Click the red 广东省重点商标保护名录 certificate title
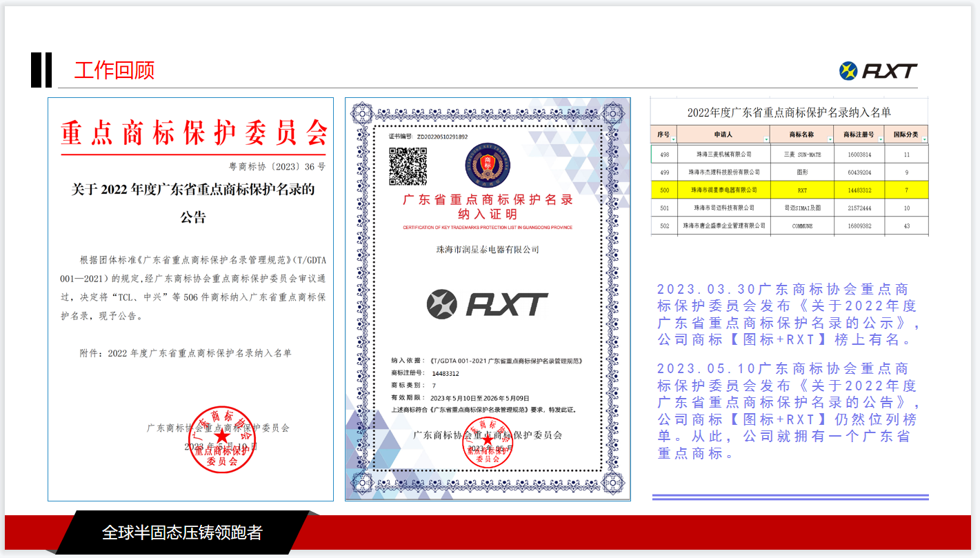 (x=488, y=200)
